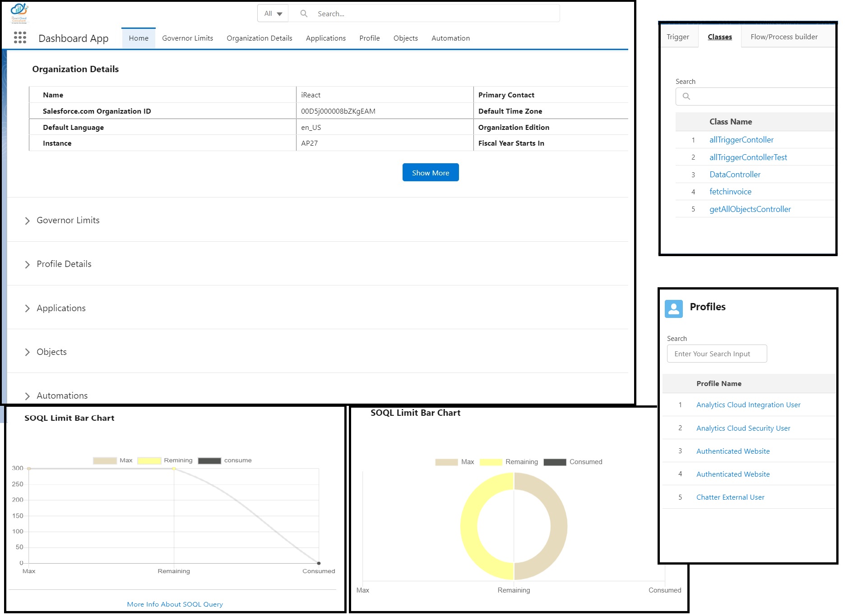Click the Show More button
This screenshot has width=862, height=616.
[431, 172]
